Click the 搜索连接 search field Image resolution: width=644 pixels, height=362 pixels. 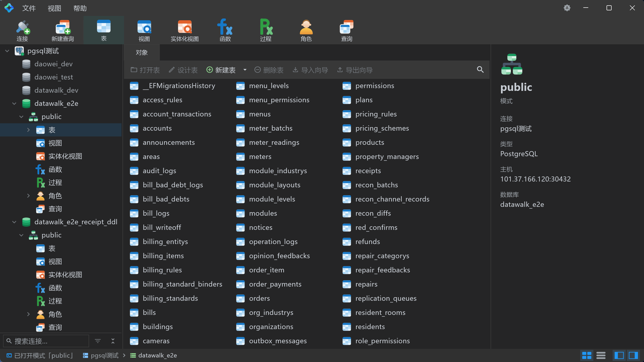click(46, 341)
